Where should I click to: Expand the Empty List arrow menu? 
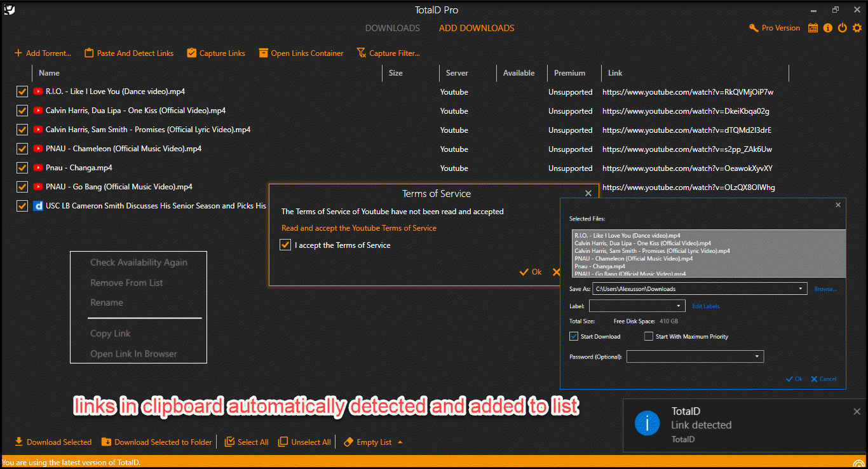point(400,442)
